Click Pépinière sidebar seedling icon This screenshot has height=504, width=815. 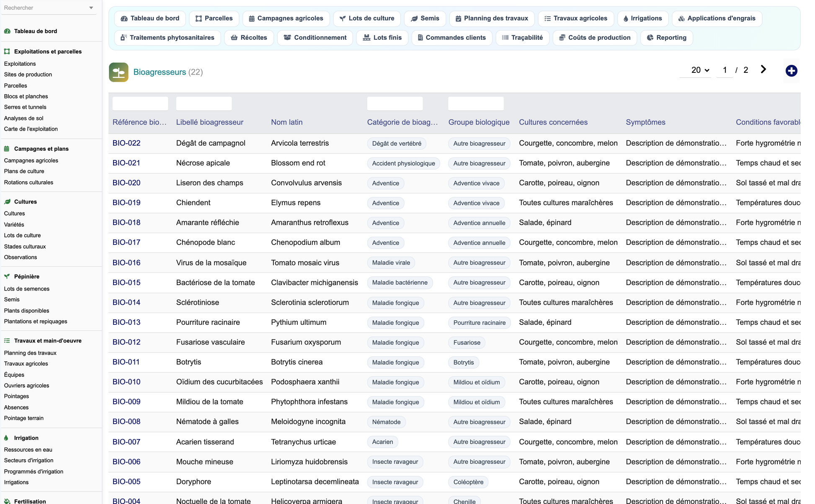tap(7, 276)
